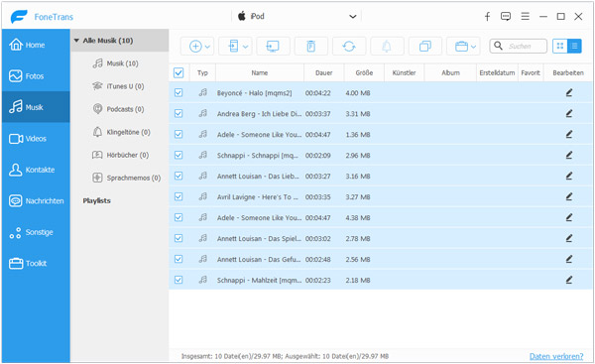This screenshot has height=364, width=595.
Task: Click the export-to-PC toolbar icon
Action: point(273,47)
